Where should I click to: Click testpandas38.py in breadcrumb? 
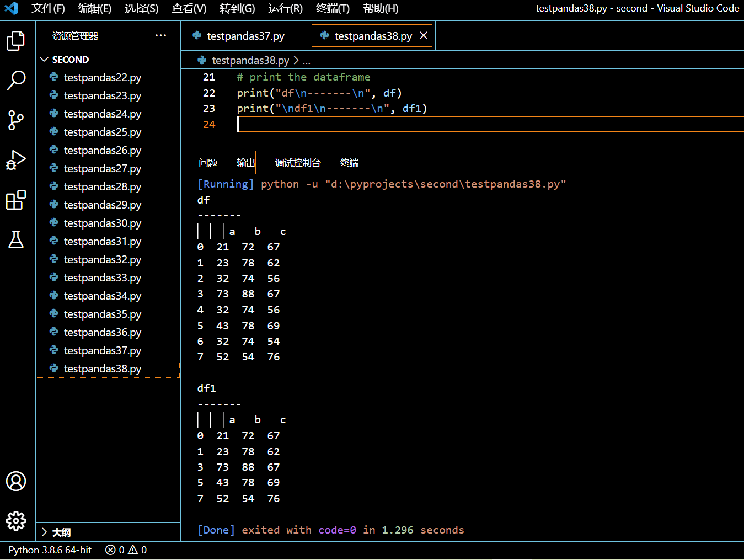[250, 60]
